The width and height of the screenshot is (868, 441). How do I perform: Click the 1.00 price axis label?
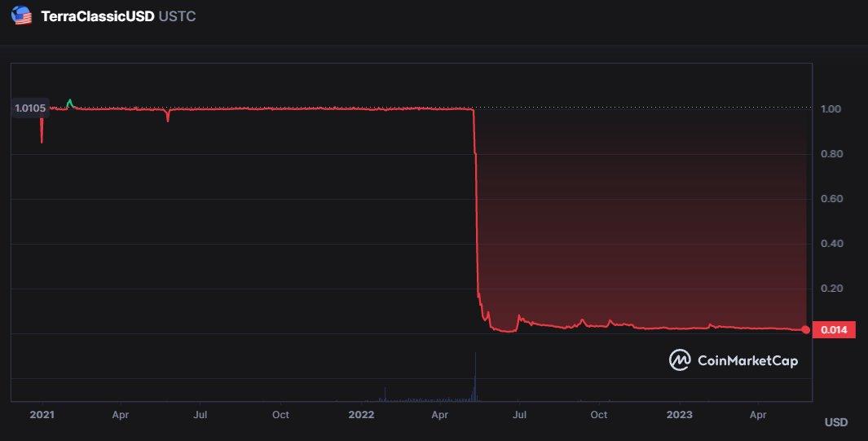coord(832,109)
